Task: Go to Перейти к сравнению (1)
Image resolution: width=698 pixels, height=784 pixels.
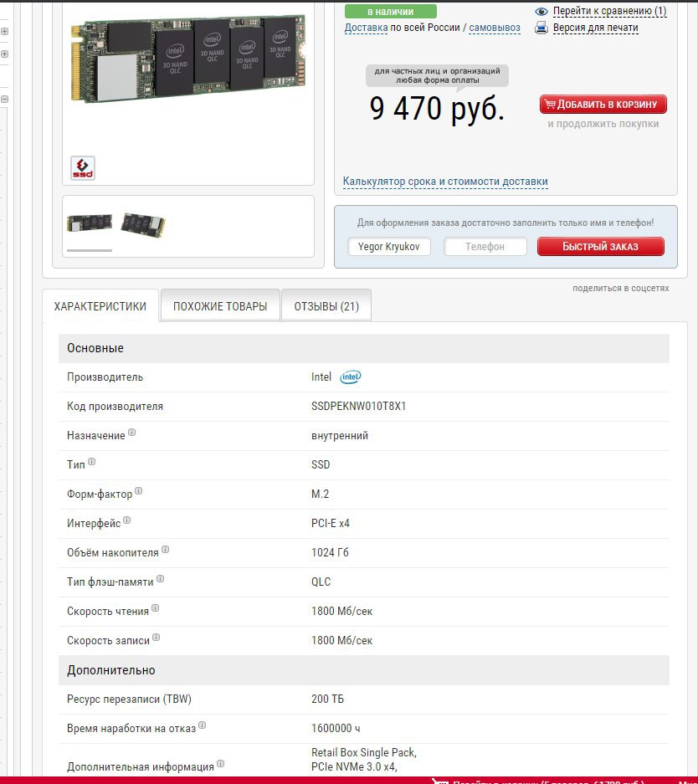Action: pyautogui.click(x=609, y=11)
